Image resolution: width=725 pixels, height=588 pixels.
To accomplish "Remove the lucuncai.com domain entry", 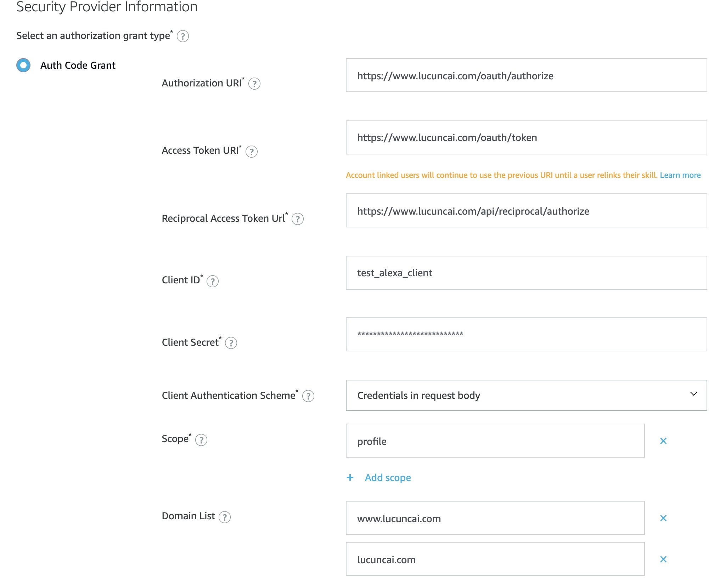I will [663, 559].
